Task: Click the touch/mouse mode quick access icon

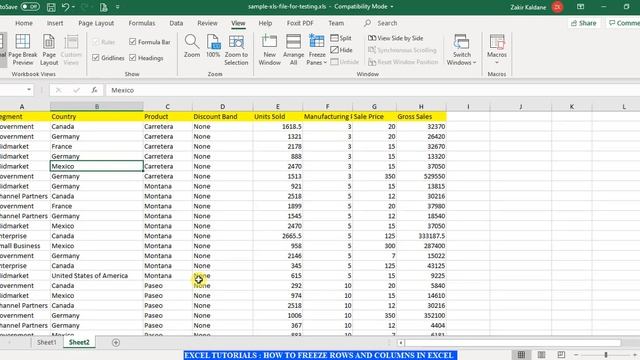Action: pyautogui.click(x=104, y=7)
